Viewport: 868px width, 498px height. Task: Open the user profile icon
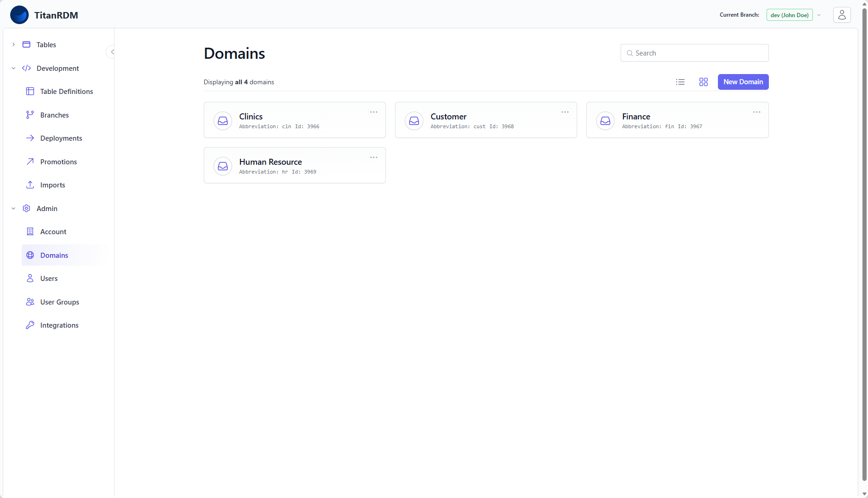pyautogui.click(x=842, y=15)
